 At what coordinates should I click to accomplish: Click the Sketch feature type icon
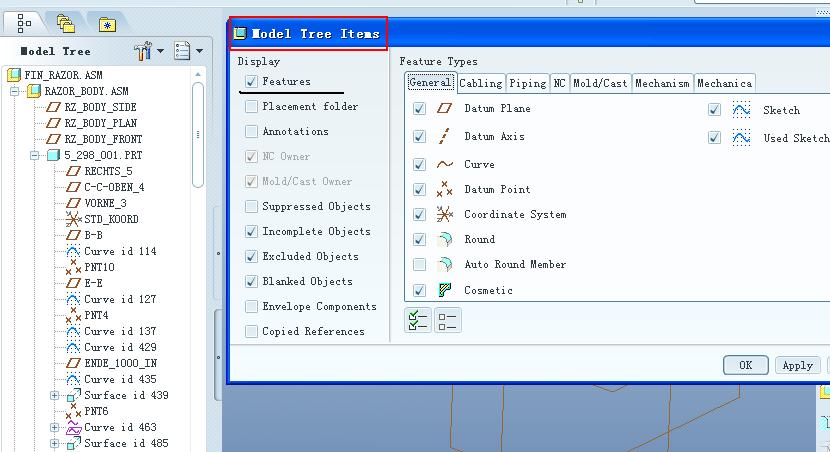click(742, 110)
